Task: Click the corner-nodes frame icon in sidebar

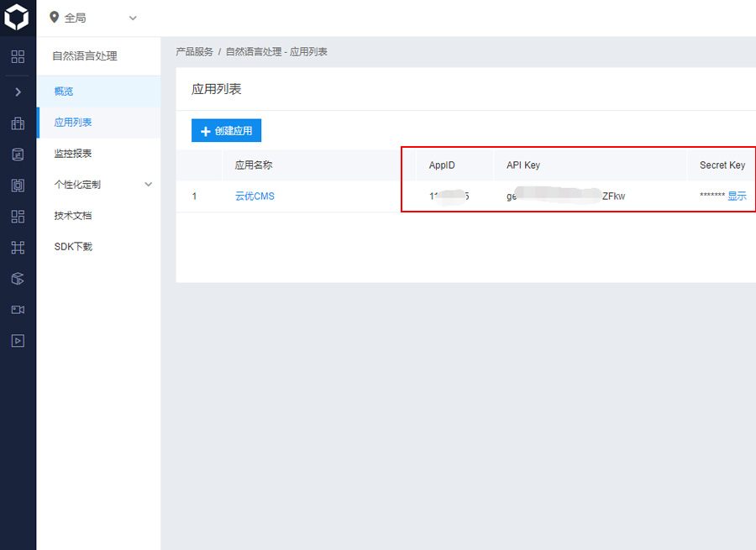Action: (x=18, y=248)
